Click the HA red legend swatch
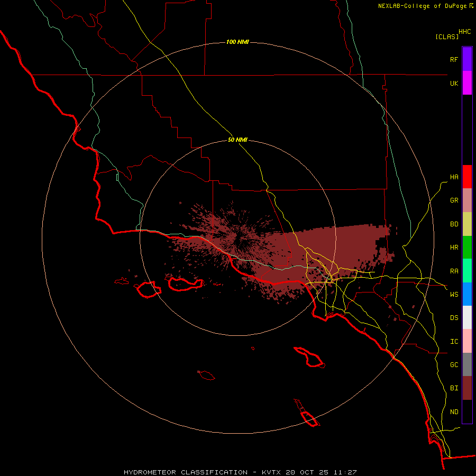476x476 pixels. [467, 177]
